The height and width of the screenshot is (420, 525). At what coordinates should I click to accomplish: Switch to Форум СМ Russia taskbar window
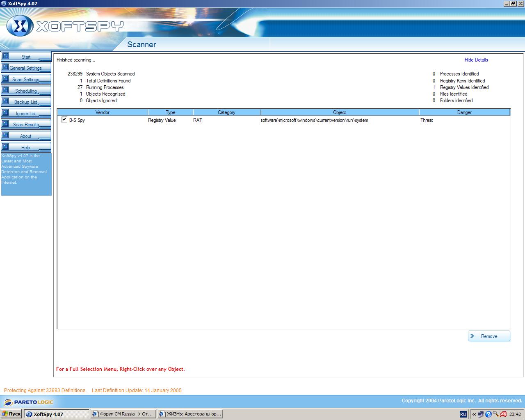tap(123, 414)
